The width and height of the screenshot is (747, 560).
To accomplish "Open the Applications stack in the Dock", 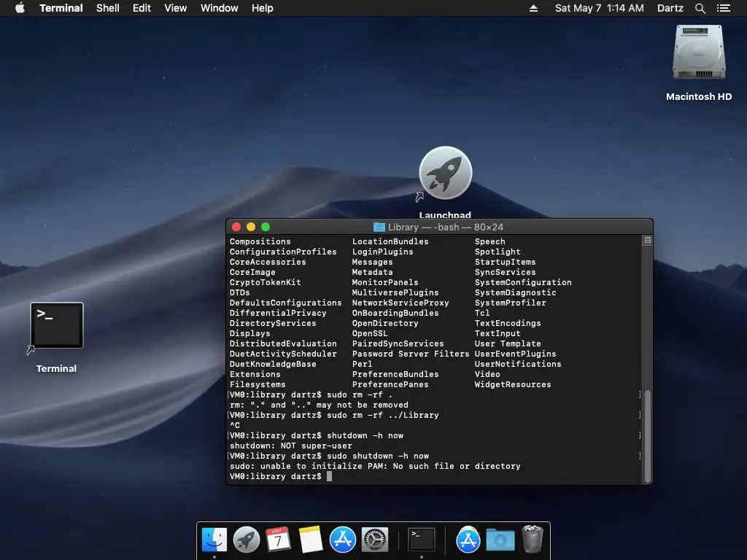I will coord(468,540).
